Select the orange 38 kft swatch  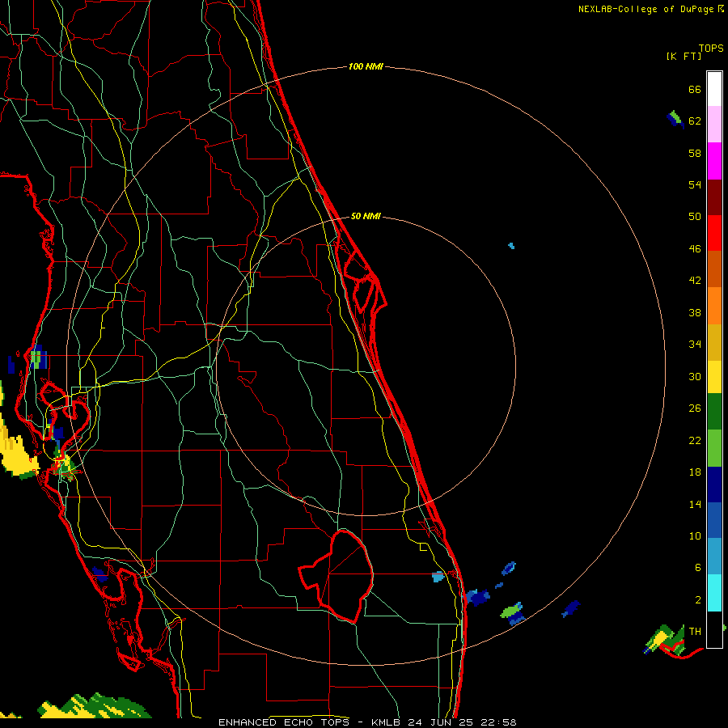click(714, 306)
